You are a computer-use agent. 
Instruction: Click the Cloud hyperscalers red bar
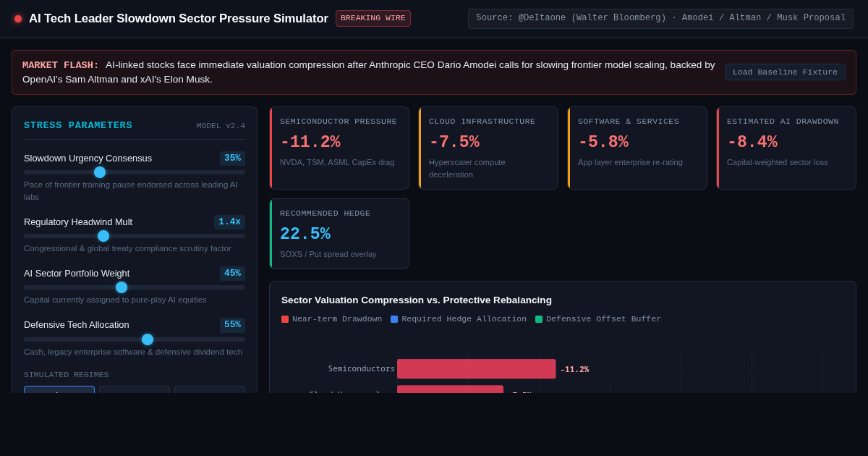pos(450,389)
